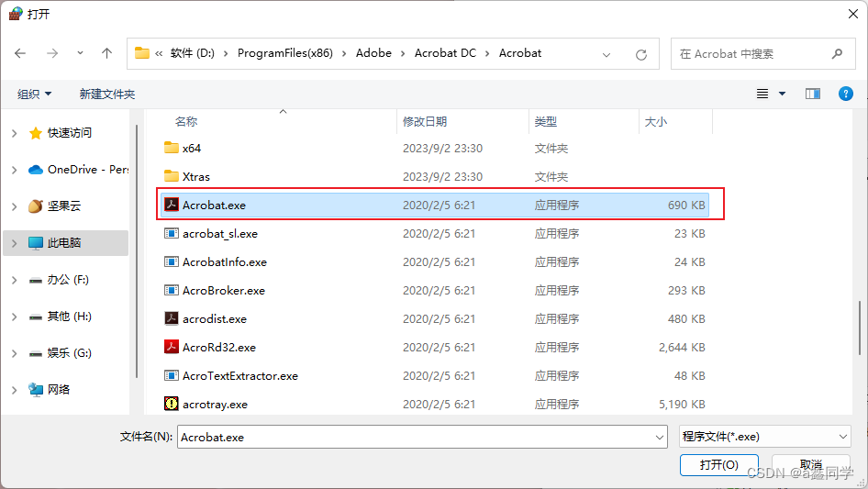Image resolution: width=868 pixels, height=489 pixels.
Task: Open the 组织 menu
Action: pyautogui.click(x=34, y=94)
